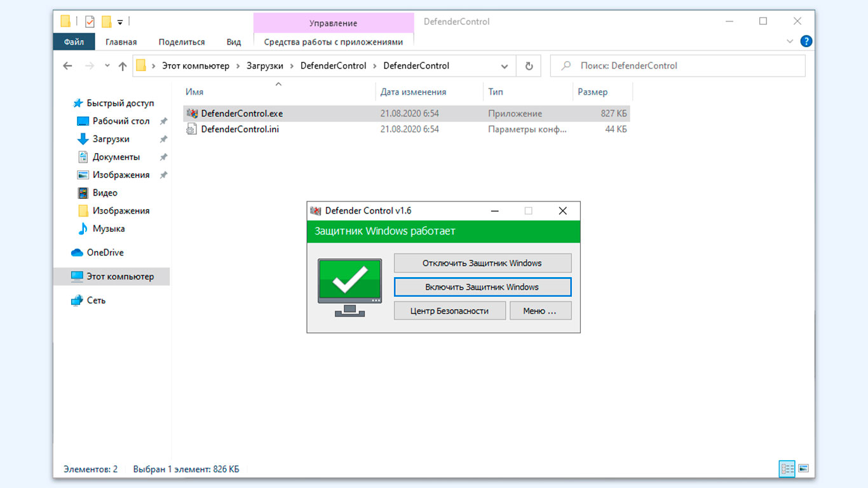Open the Средства работы с приложениями tab
The width and height of the screenshot is (868, 488).
(x=334, y=42)
